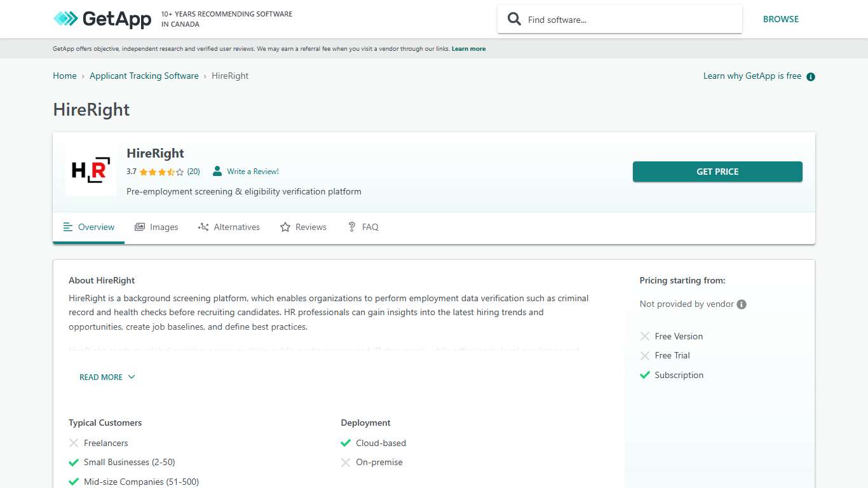Click the GetApp logo icon

(x=65, y=19)
